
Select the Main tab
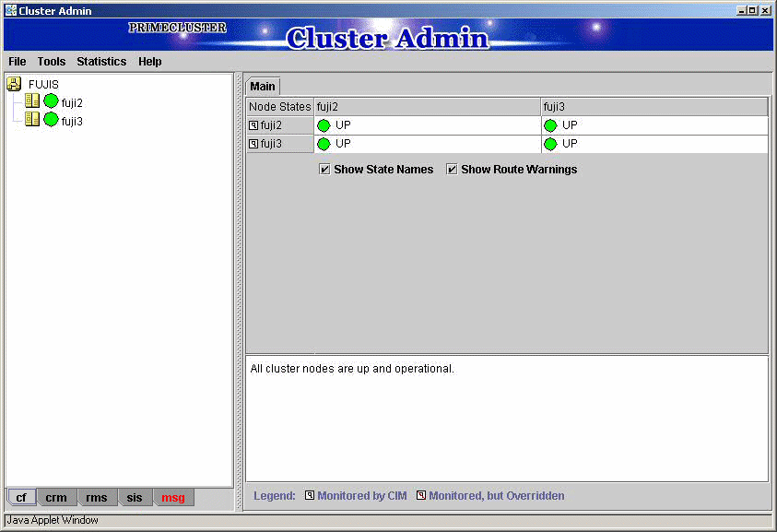click(263, 87)
